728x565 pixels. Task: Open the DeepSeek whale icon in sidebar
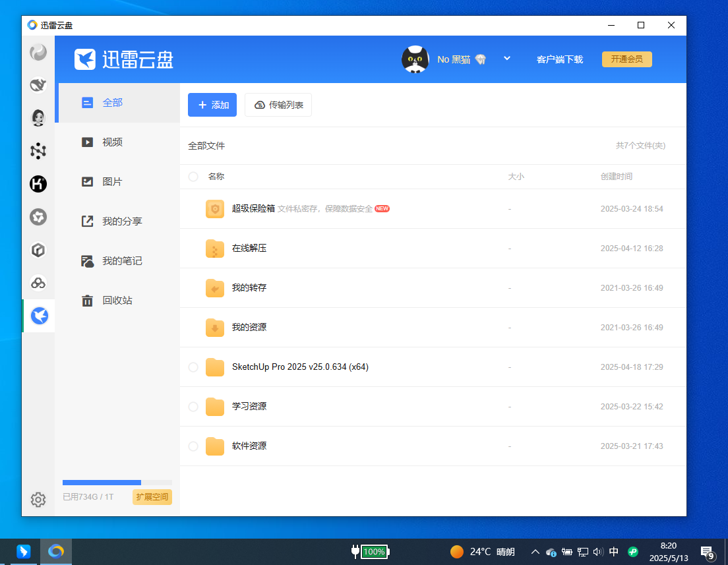[x=38, y=85]
